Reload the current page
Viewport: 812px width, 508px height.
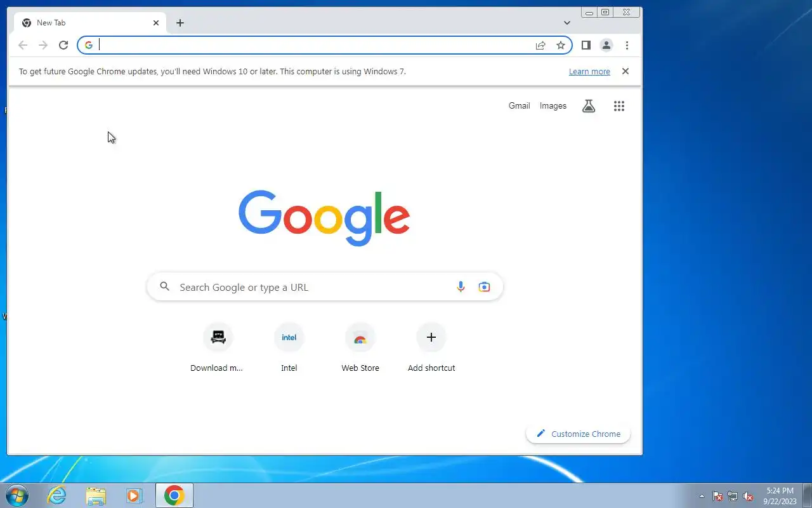click(x=63, y=45)
